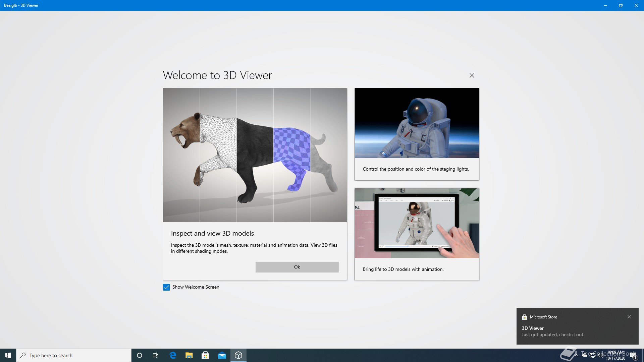Minimize the 3D Viewer window

click(x=605, y=5)
